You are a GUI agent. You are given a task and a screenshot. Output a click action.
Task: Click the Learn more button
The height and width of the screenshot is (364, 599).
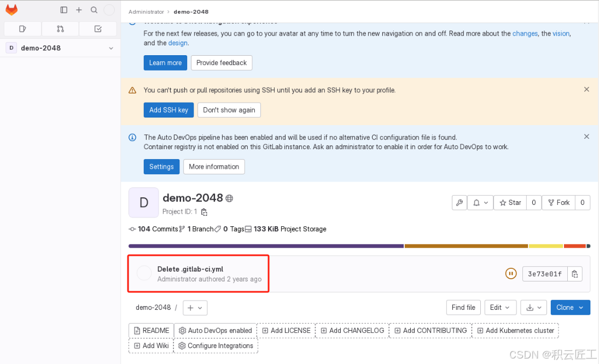(x=165, y=63)
